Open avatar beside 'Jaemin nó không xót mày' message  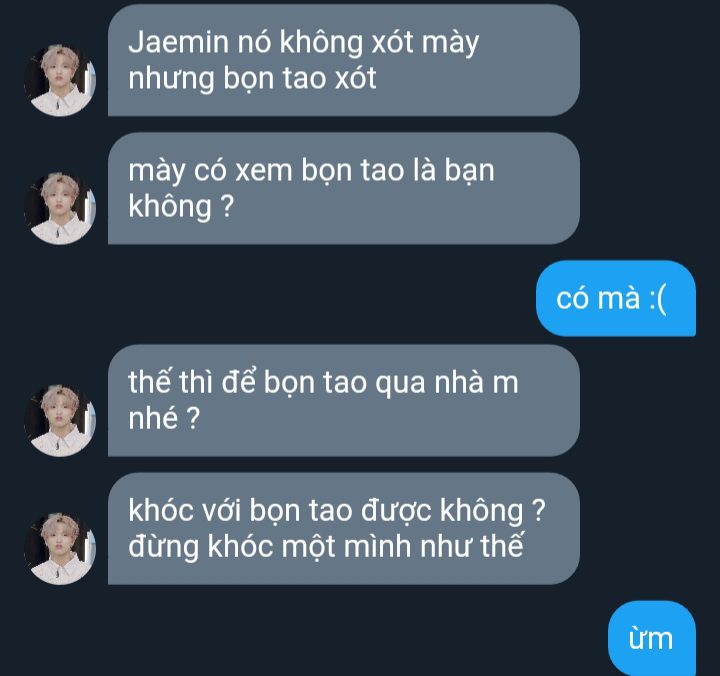[x=60, y=80]
